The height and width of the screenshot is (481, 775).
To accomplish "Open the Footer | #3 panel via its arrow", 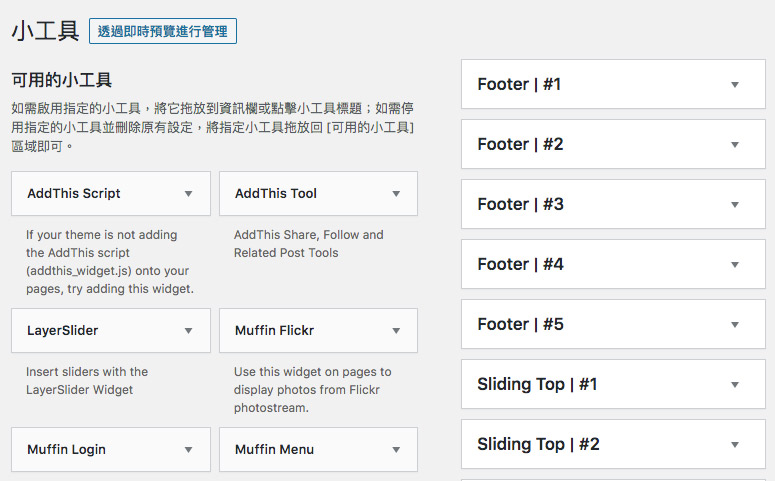I will (x=735, y=205).
